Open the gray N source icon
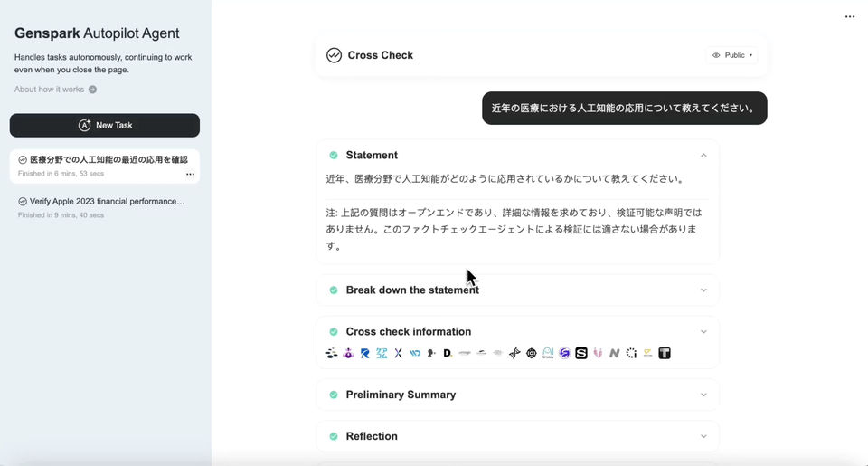The image size is (868, 466). 615,353
